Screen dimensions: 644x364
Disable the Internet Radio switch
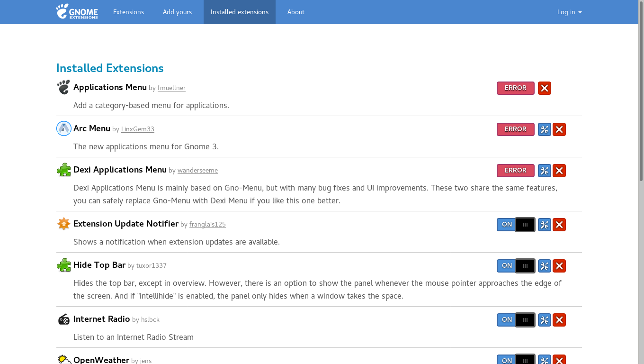pyautogui.click(x=516, y=320)
